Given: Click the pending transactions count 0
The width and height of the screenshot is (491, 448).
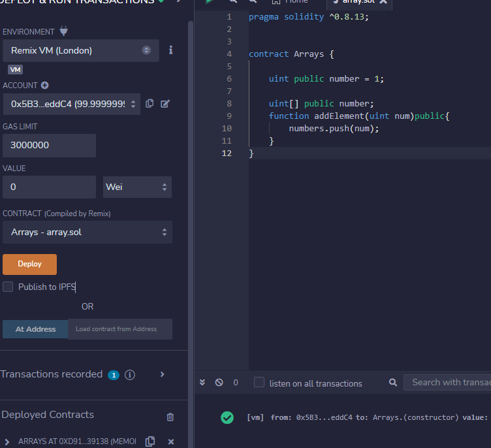Looking at the screenshot, I should 236,383.
